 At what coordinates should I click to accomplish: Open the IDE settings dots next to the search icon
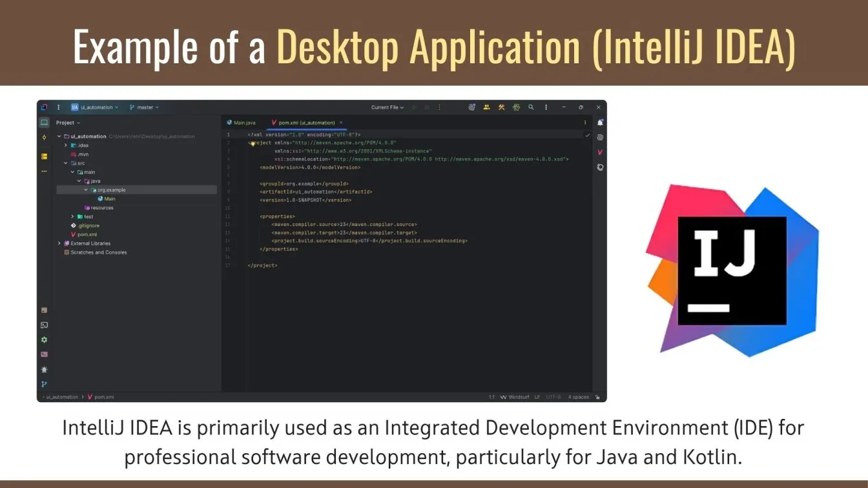point(546,107)
